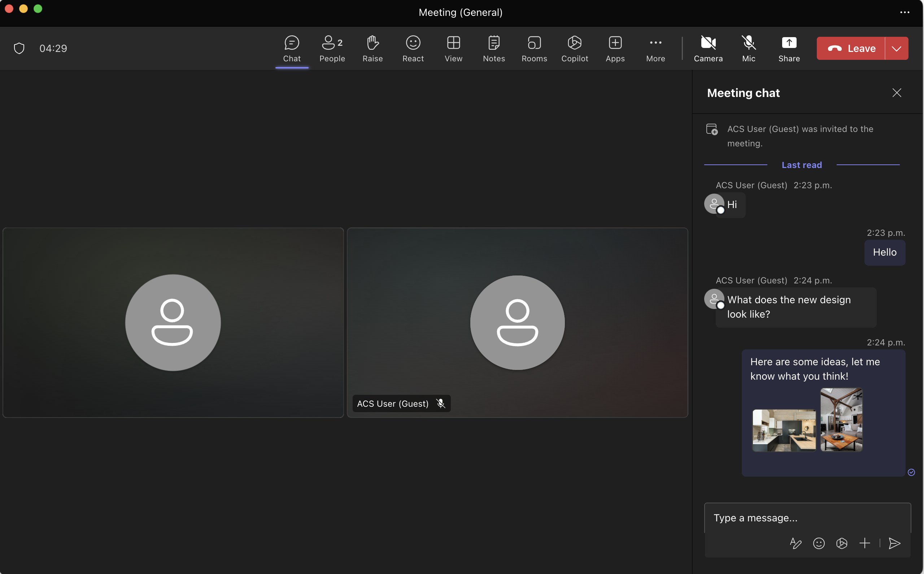Open the Apps panel
924x574 pixels.
[x=615, y=48]
